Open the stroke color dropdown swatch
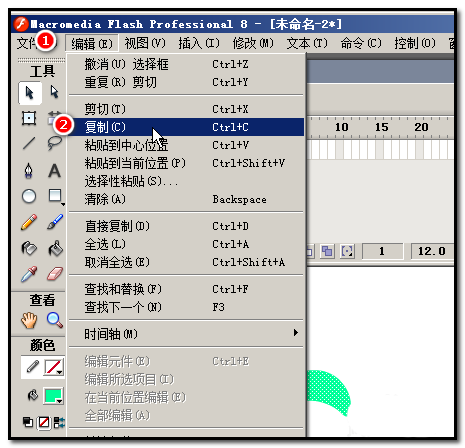This screenshot has height=448, width=465. click(53, 367)
